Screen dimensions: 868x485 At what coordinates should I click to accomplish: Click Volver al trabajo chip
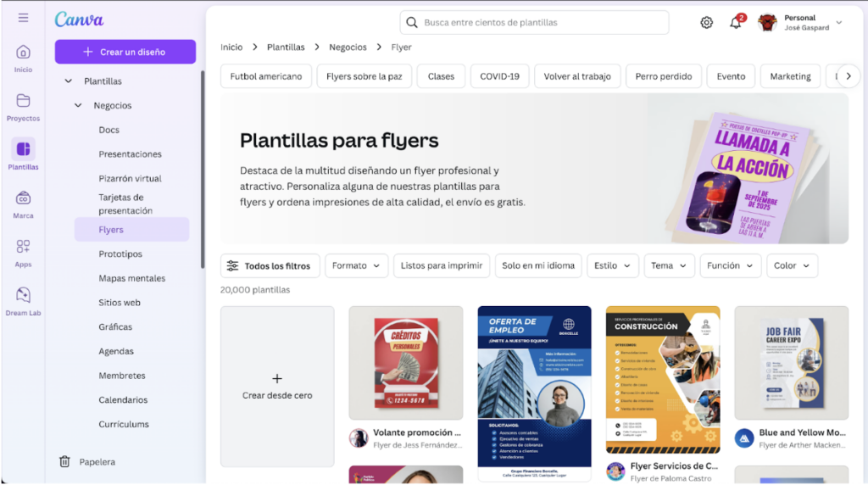pyautogui.click(x=577, y=76)
